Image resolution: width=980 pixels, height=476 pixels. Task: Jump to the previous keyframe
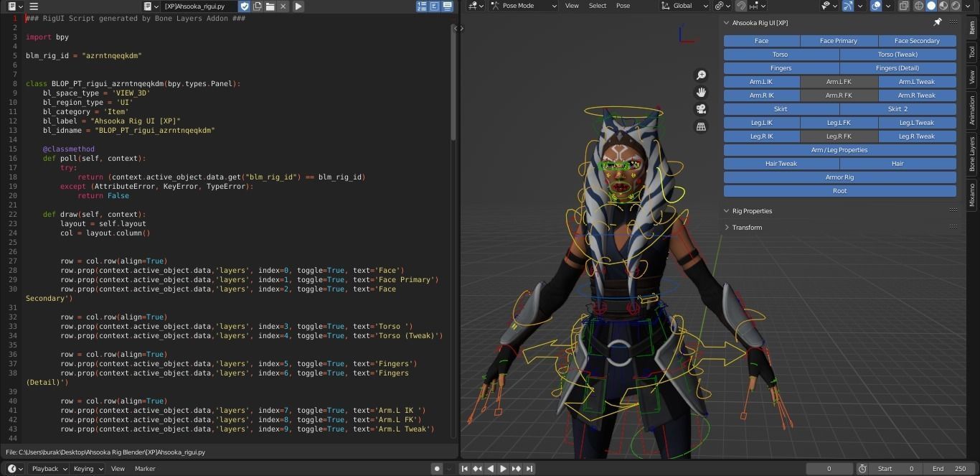pyautogui.click(x=477, y=469)
